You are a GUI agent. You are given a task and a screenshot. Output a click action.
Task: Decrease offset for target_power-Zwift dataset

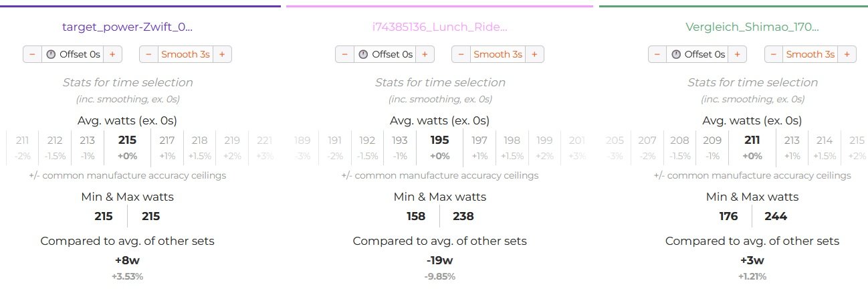(32, 54)
